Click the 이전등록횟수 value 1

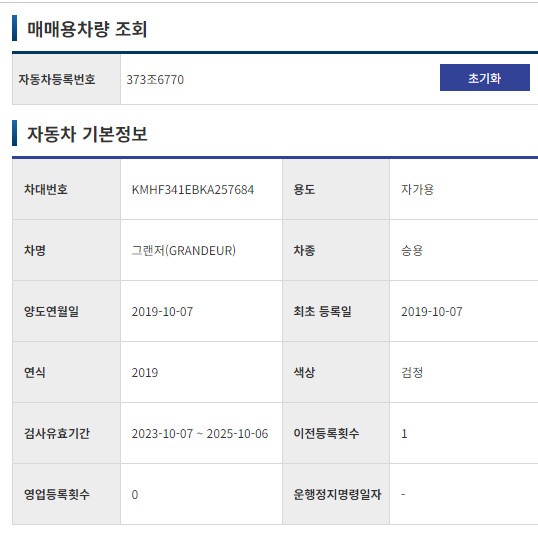coord(404,434)
